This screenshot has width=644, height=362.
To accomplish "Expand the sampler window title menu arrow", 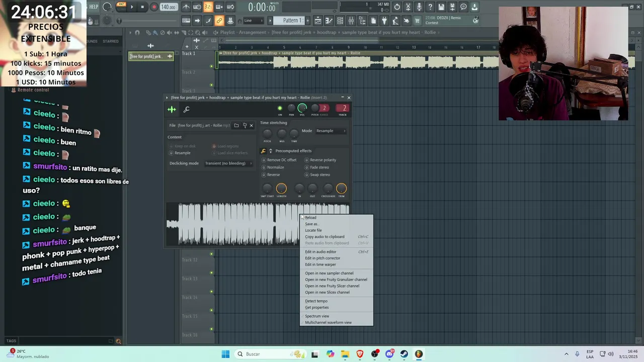I will [167, 98].
